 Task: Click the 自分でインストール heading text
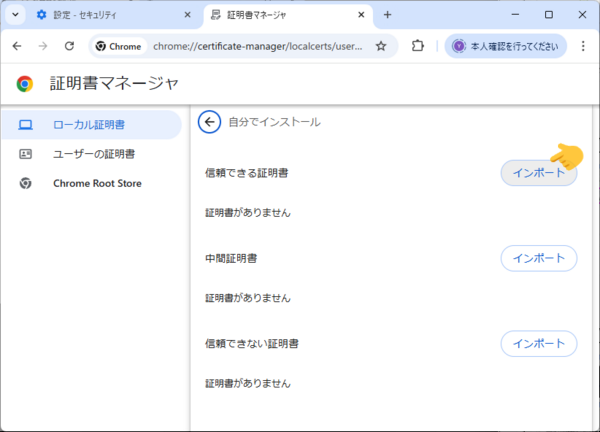pos(274,122)
